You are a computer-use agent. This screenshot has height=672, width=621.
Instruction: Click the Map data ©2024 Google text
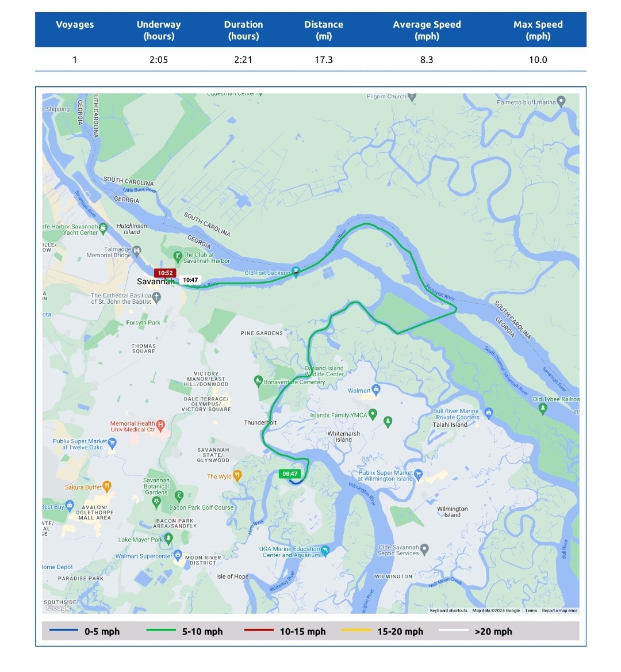(496, 610)
